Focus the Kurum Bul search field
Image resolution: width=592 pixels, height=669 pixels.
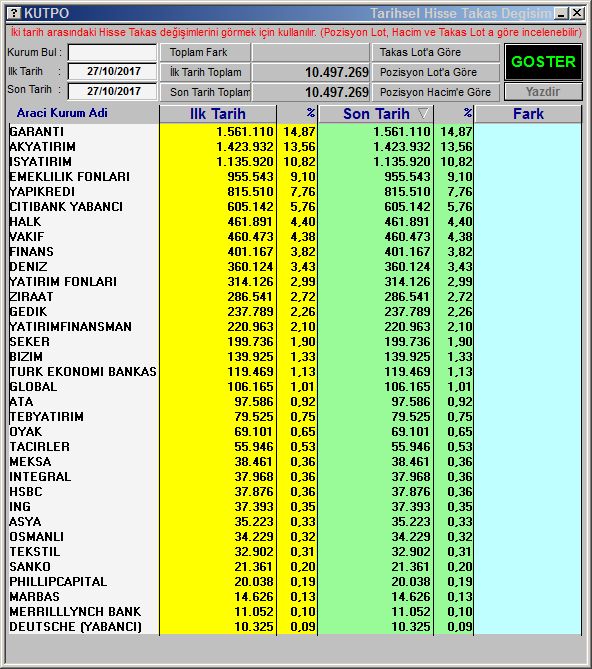(112, 52)
